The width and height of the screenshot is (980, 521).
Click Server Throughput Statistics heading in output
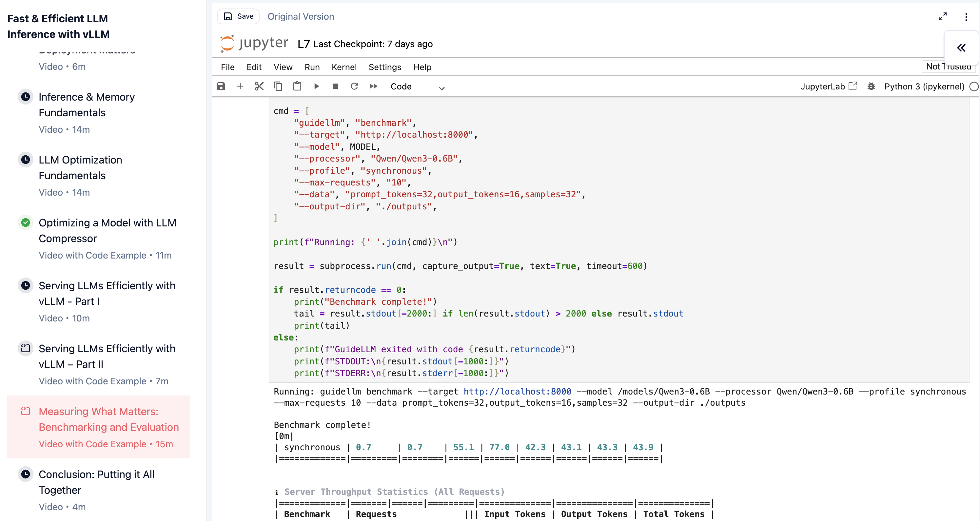(394, 492)
